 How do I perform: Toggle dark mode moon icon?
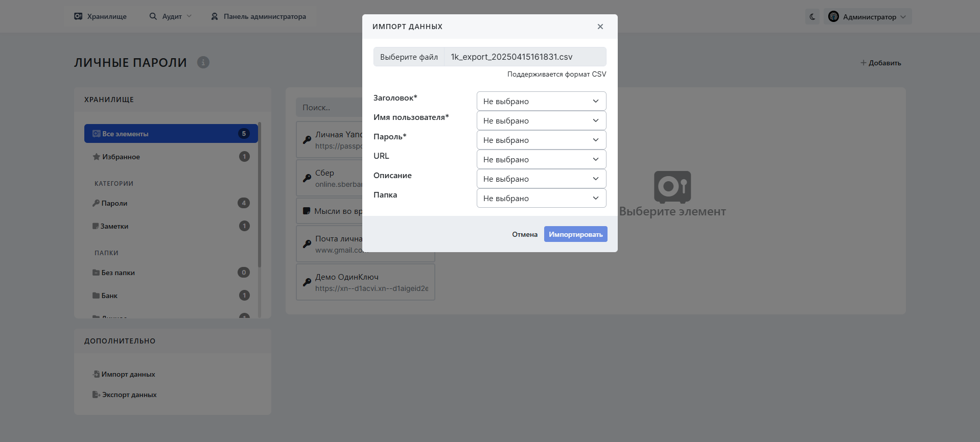click(812, 17)
